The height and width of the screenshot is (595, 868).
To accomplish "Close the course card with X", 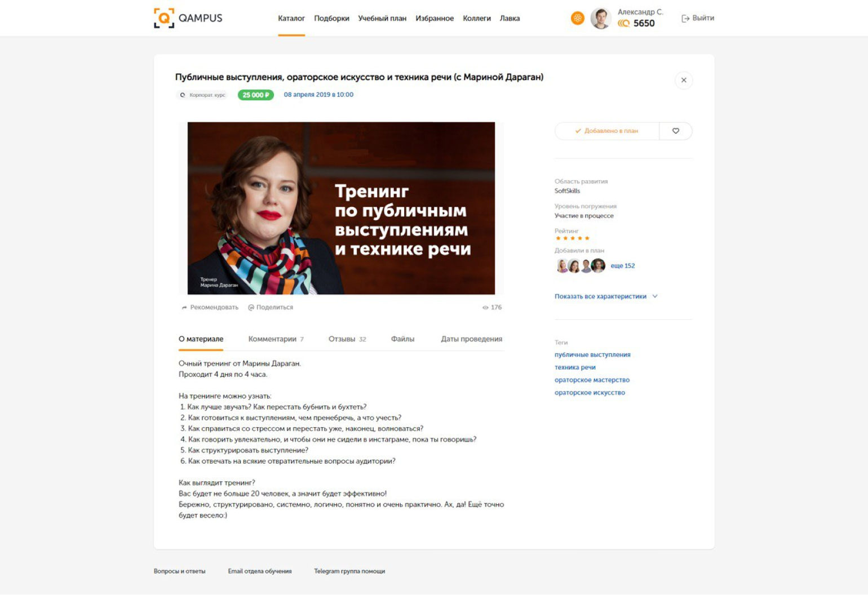I will click(684, 80).
